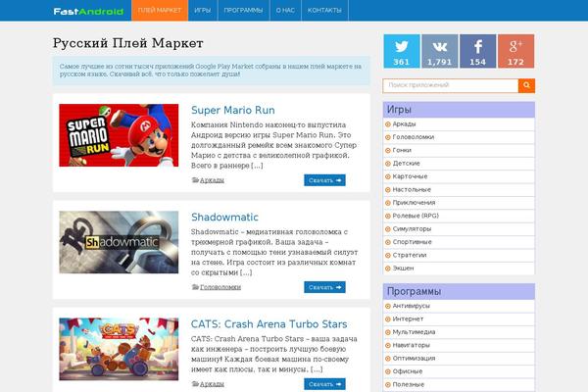Click the CATS game thumbnail image
This screenshot has height=392, width=588.
coord(119,349)
